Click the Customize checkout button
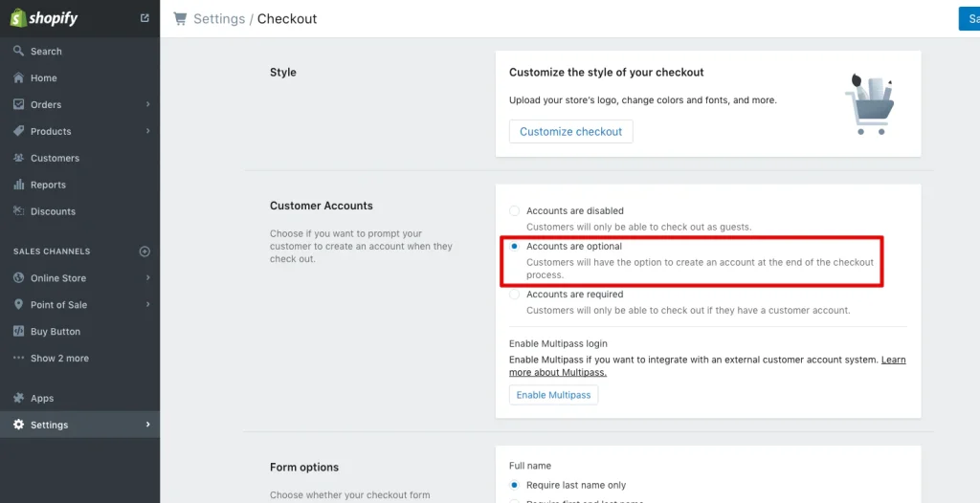Screen dimensions: 980x503 click(x=570, y=132)
